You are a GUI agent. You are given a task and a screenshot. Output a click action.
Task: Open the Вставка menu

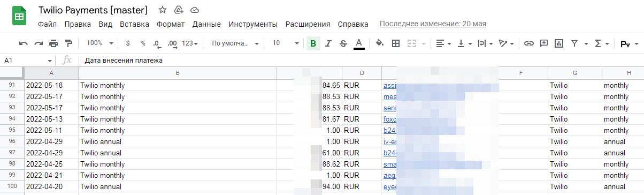coord(134,24)
